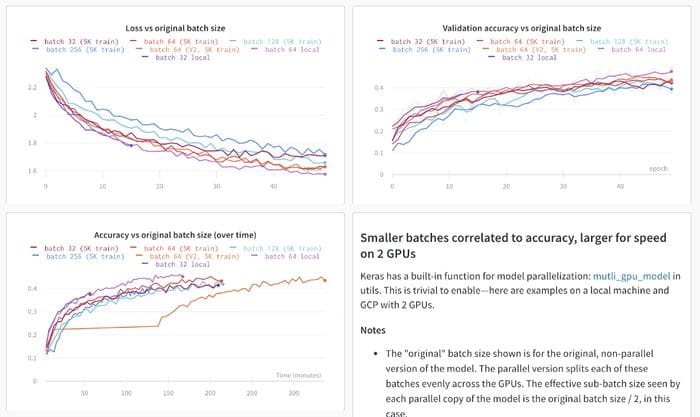Click 'Validation accuracy vs original batch size' title
700x417 pixels.
(x=521, y=28)
